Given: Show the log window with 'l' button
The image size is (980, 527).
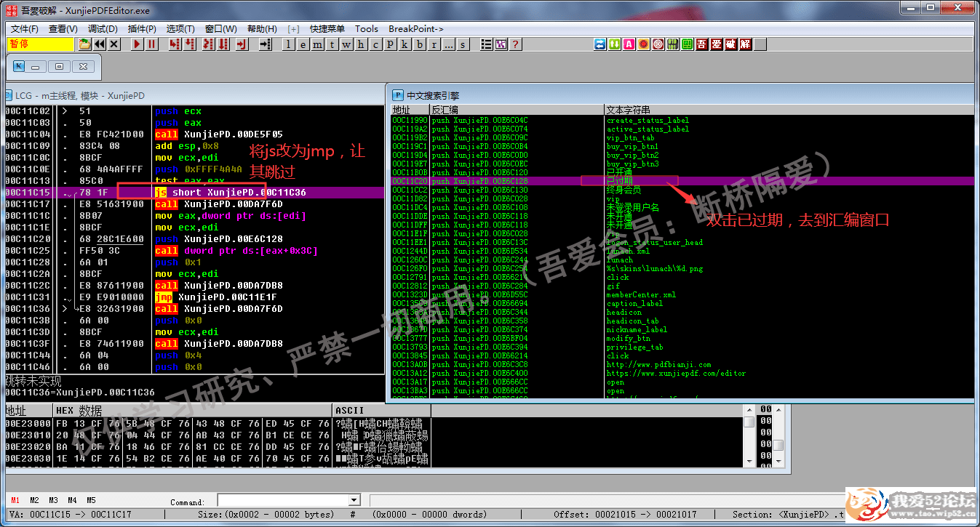Looking at the screenshot, I should click(288, 44).
